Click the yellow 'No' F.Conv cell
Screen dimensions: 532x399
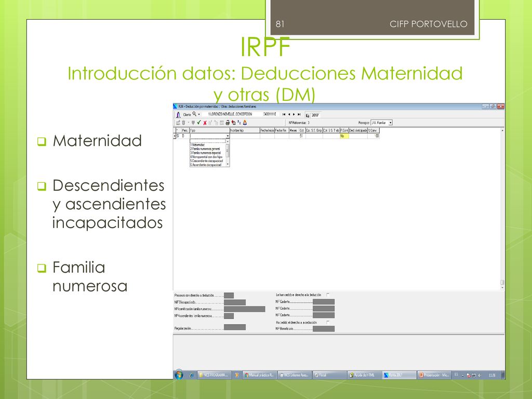point(344,136)
